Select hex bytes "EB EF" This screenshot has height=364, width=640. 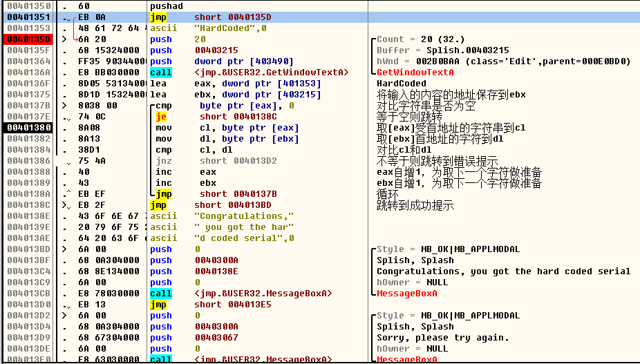(92, 194)
